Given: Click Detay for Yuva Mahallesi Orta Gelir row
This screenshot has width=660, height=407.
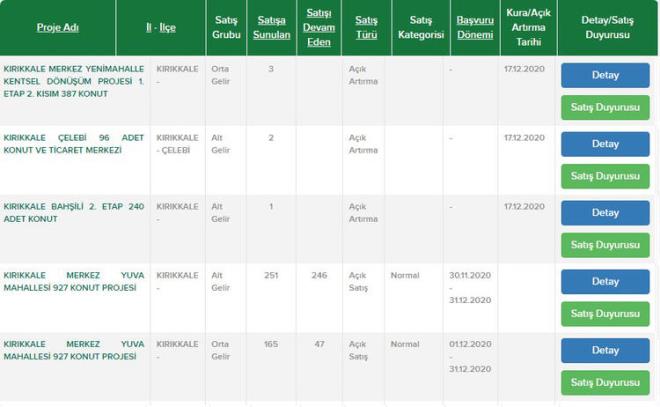Looking at the screenshot, I should [605, 351].
